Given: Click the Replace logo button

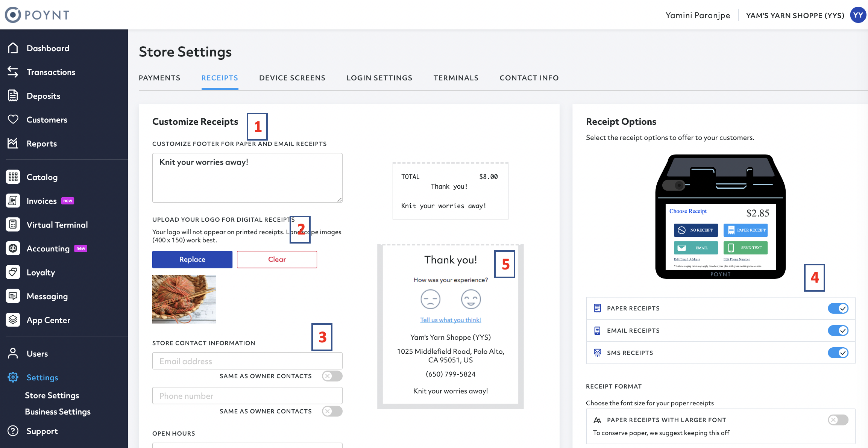Looking at the screenshot, I should click(191, 259).
